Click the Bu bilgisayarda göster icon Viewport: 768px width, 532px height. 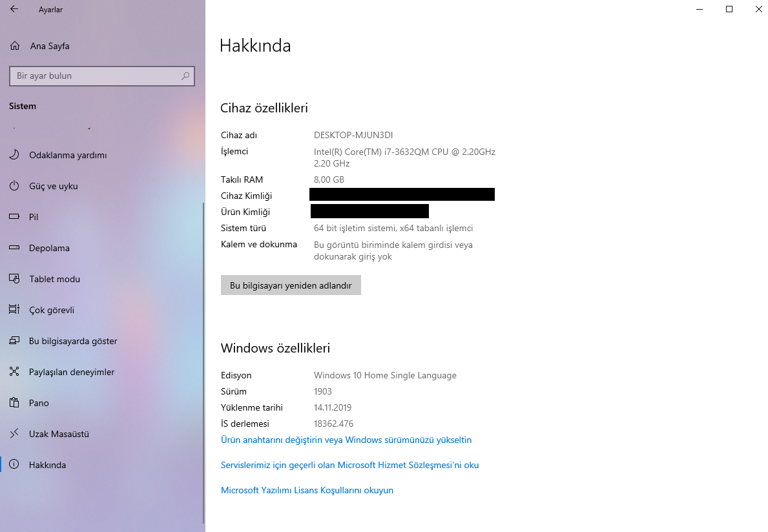pyautogui.click(x=14, y=340)
